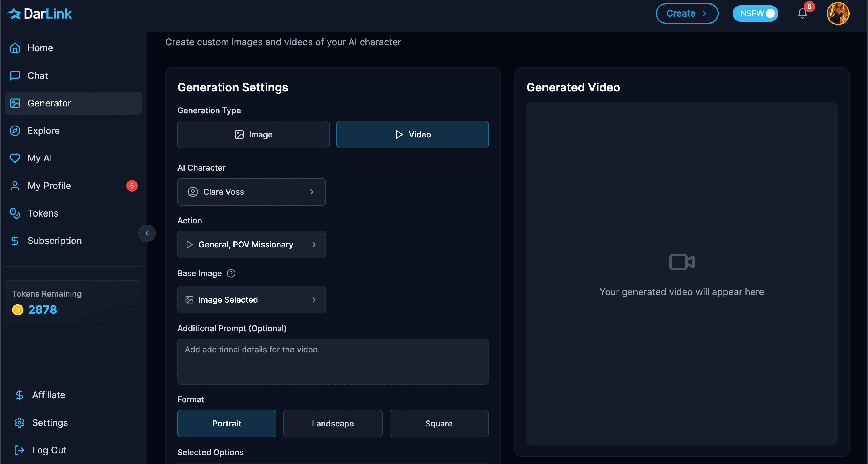Switch generation type to Image
The width and height of the screenshot is (868, 464).
253,134
